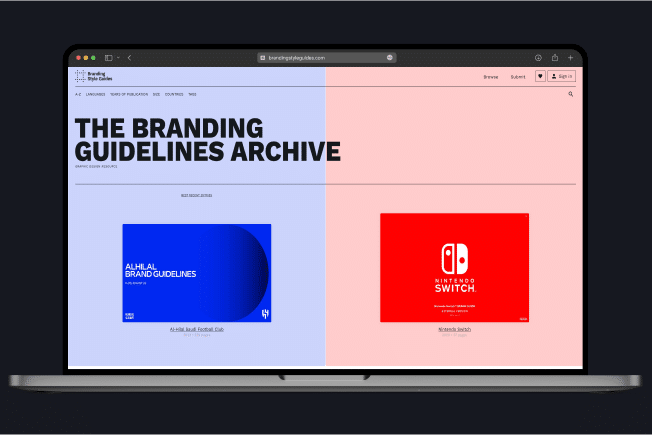Toggle the Safari sidebar icon

[109, 58]
